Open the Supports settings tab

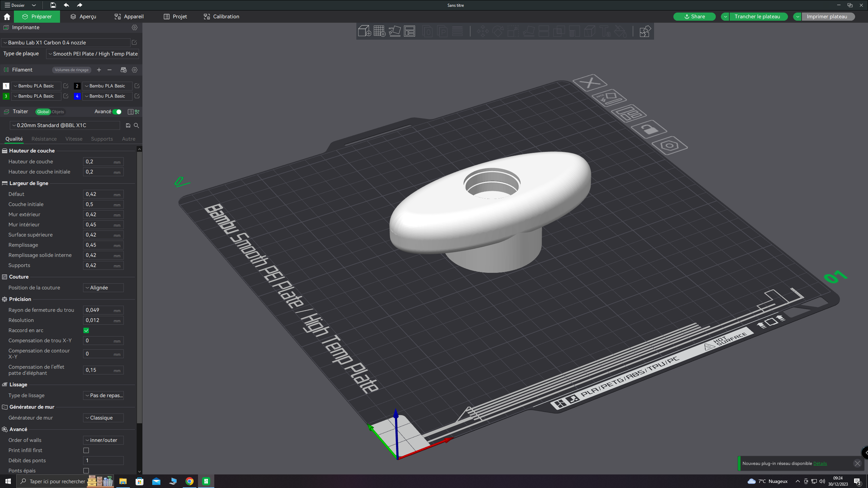click(x=102, y=139)
